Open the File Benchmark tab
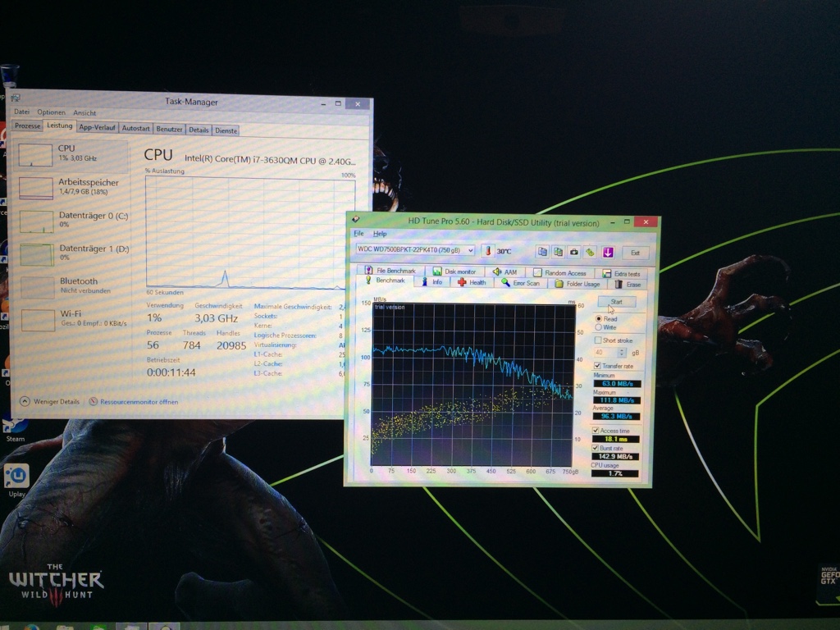Image resolution: width=840 pixels, height=630 pixels. pos(390,271)
